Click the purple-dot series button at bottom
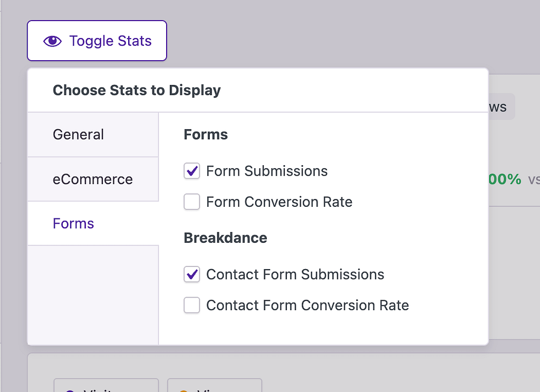Image resolution: width=540 pixels, height=392 pixels. tap(106, 385)
